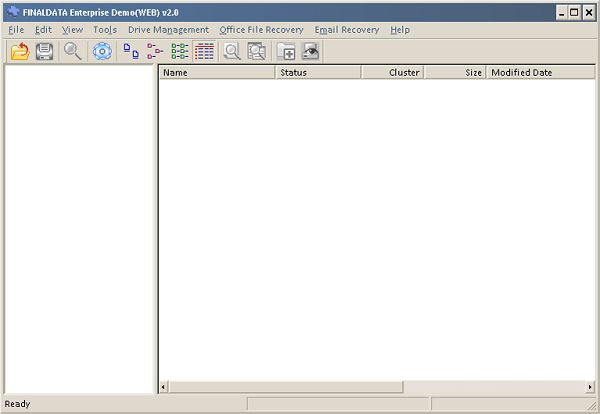Click the Open drive folder icon
600x414 pixels.
(x=20, y=51)
